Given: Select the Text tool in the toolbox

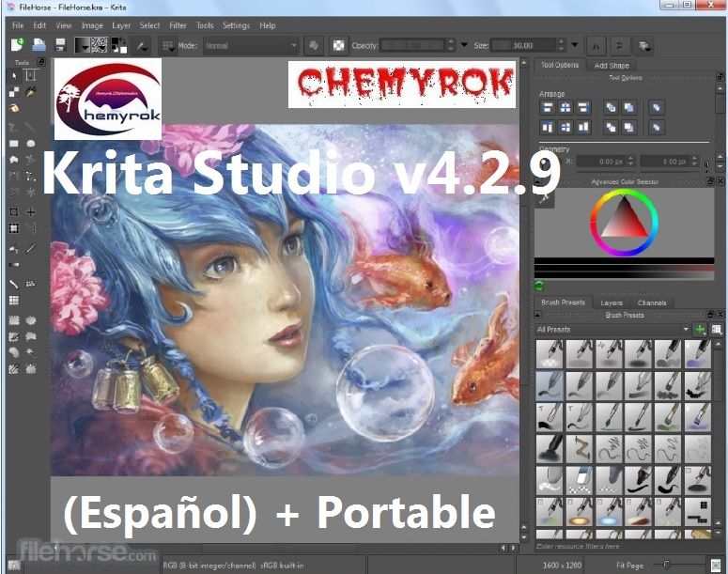Looking at the screenshot, I should 31,75.
